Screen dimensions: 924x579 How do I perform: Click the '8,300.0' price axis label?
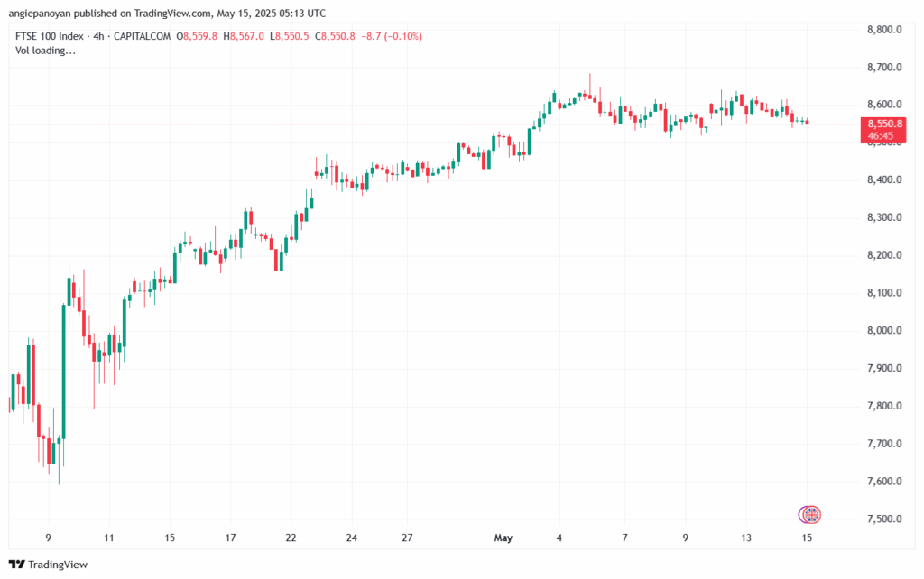pos(884,217)
